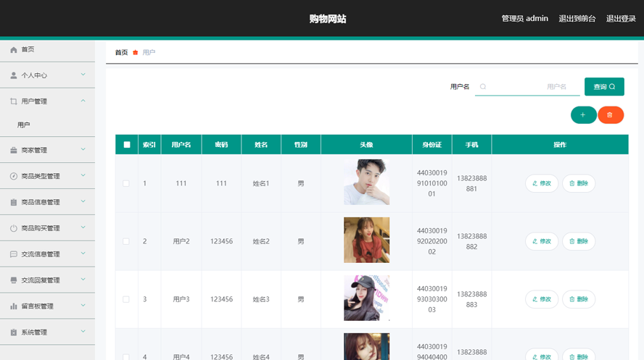Screen dimensions: 644x360
Task: Click the briefcase icon beside 商家管理
Action: coord(14,150)
